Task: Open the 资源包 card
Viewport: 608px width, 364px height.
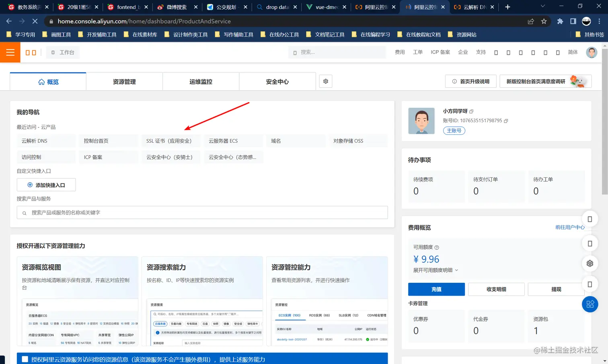Action: (x=556, y=326)
